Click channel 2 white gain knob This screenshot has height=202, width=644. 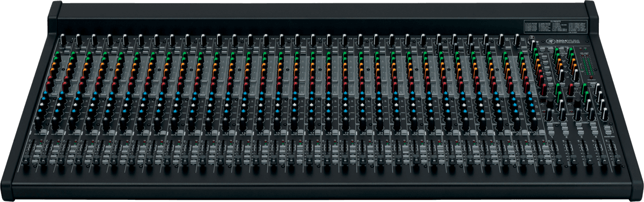[x=79, y=39]
